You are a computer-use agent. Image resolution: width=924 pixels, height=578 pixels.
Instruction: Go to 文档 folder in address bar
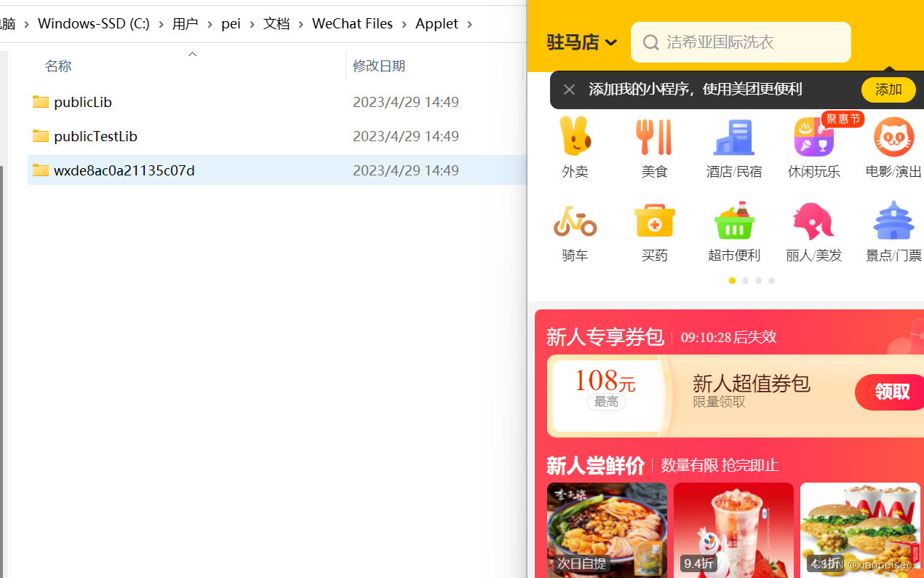(x=276, y=24)
